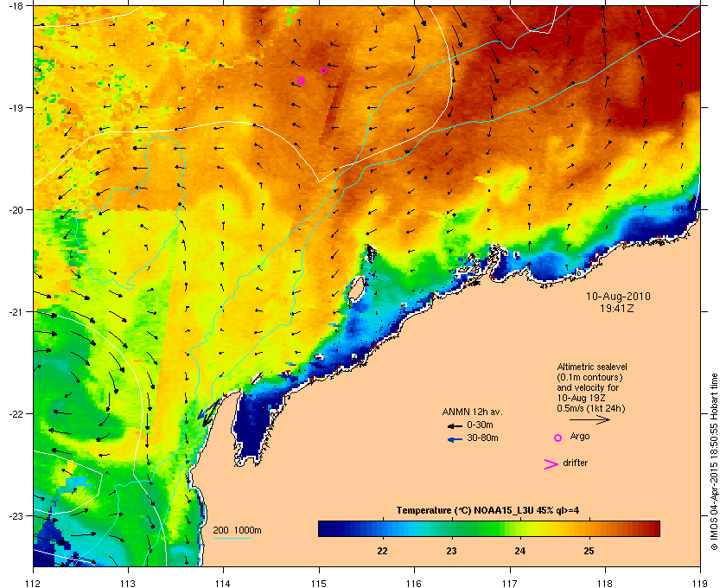The width and height of the screenshot is (726, 588).
Task: Click the 'ANMN 12h av.' legend heading
Action: pyautogui.click(x=472, y=412)
